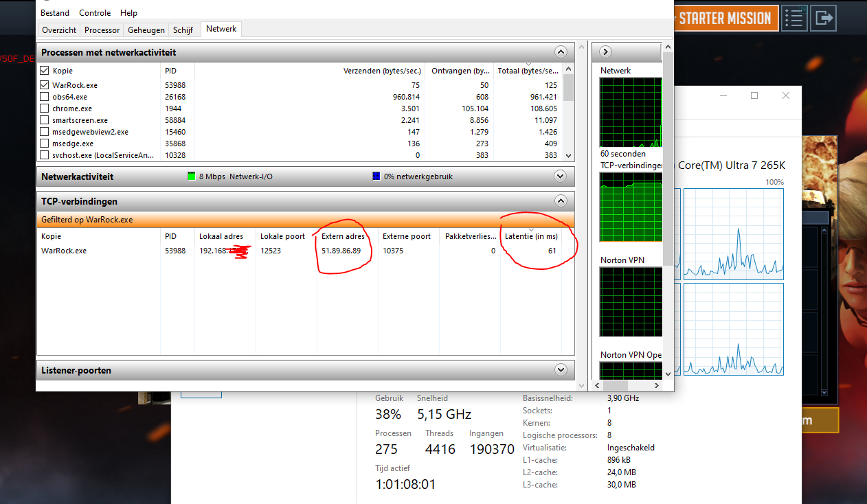Click the Norton VPN graph
The width and height of the screenshot is (867, 504).
click(631, 301)
